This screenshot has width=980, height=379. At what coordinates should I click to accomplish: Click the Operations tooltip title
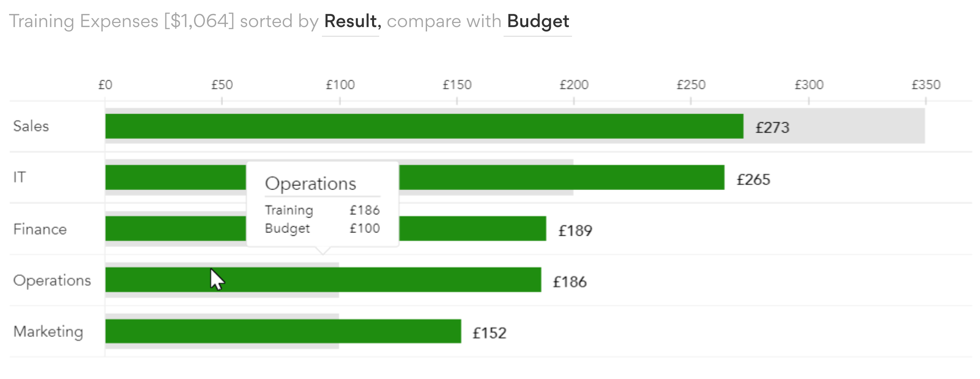point(310,184)
